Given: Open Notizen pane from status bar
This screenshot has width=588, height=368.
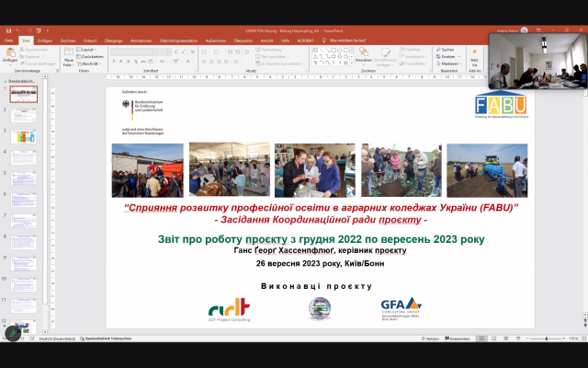Looking at the screenshot, I should coord(430,339).
